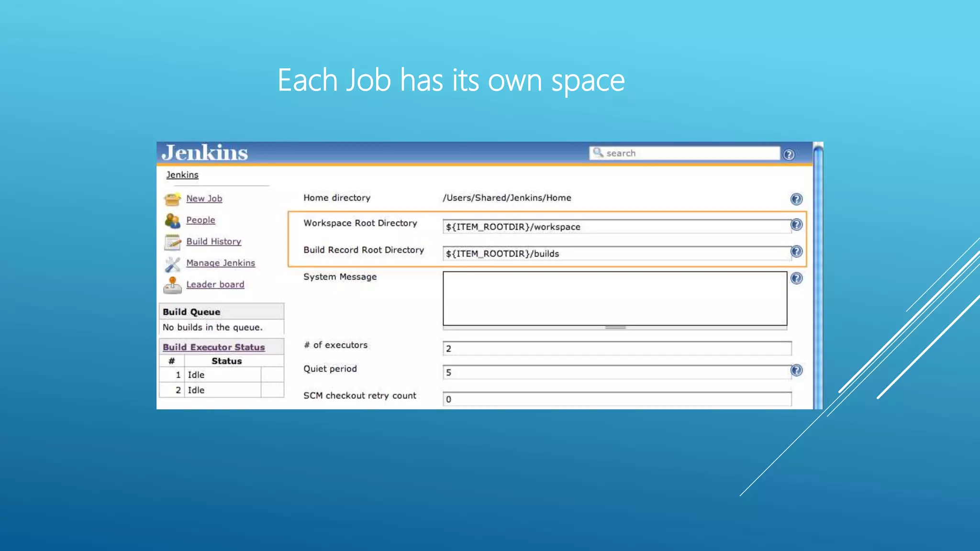Open Manage Jenkins link
This screenshot has height=551, width=980.
(x=220, y=263)
